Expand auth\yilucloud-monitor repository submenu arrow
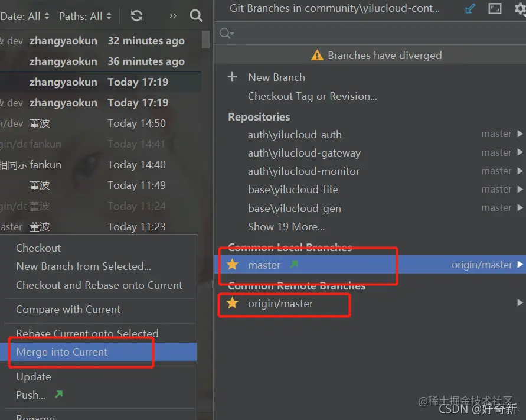The width and height of the screenshot is (526, 420). click(x=520, y=171)
